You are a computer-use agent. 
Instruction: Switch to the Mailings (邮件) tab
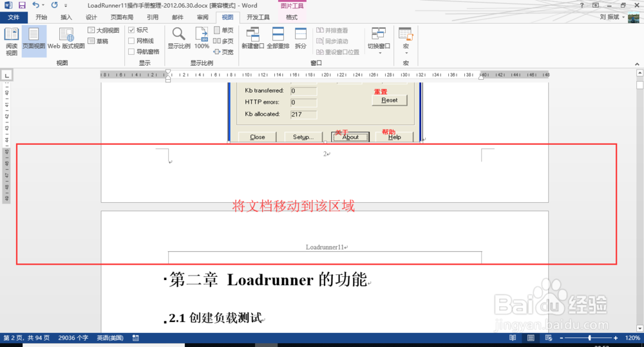click(x=178, y=17)
